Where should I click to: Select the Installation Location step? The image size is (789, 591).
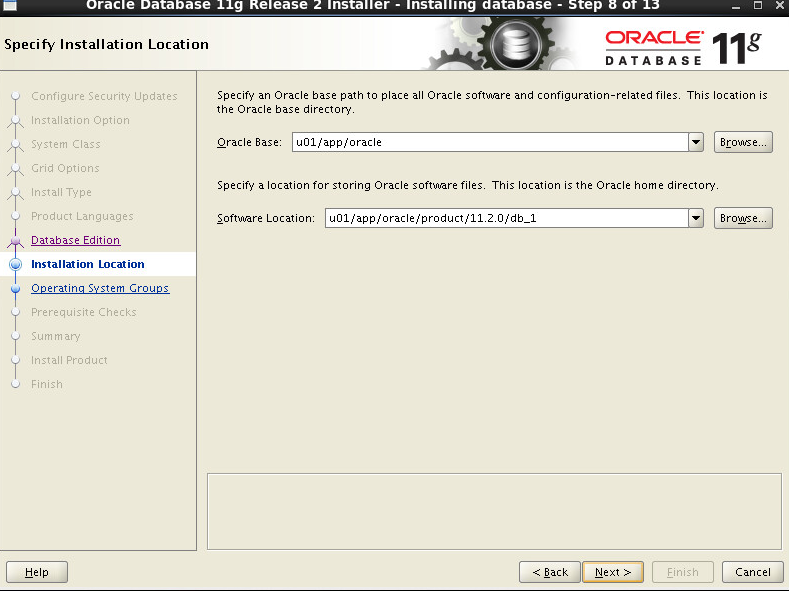coord(88,264)
